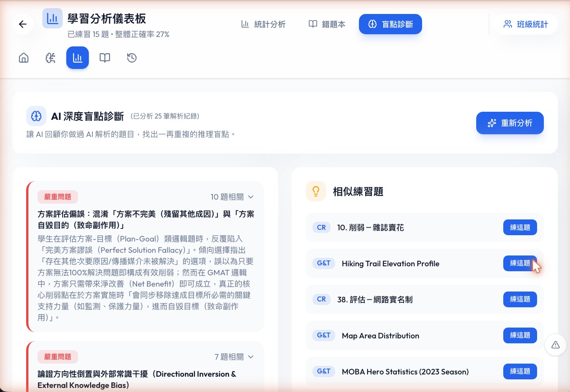Click the G&T tag on Hiking Trail Elevation Profile

point(324,263)
